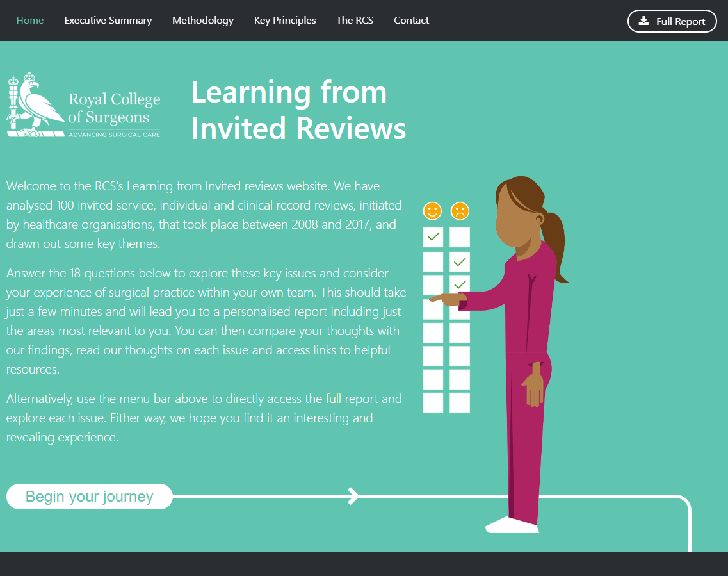This screenshot has height=576, width=728.
Task: Click Begin your journey button
Action: point(90,497)
